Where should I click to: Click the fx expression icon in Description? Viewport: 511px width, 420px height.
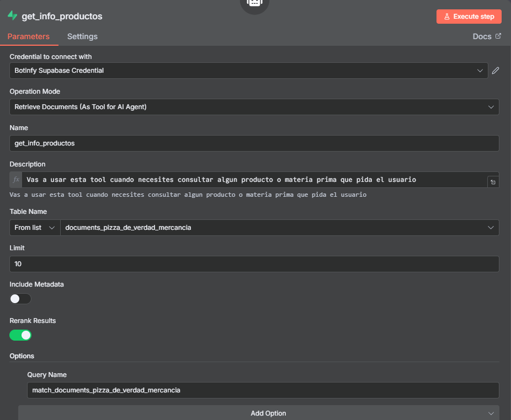click(x=16, y=180)
